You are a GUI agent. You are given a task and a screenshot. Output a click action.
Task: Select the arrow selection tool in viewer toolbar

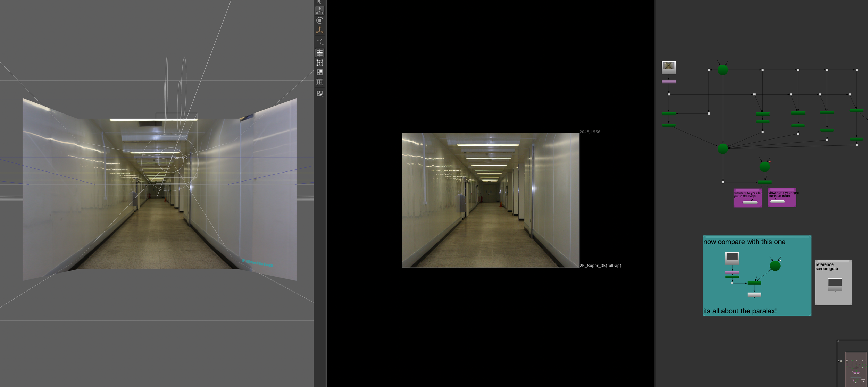pyautogui.click(x=319, y=2)
